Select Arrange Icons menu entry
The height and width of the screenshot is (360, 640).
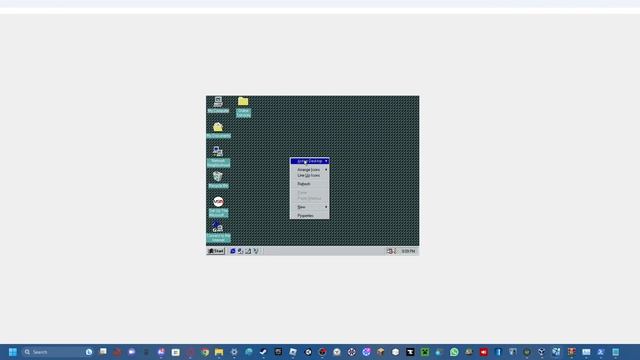(310, 169)
